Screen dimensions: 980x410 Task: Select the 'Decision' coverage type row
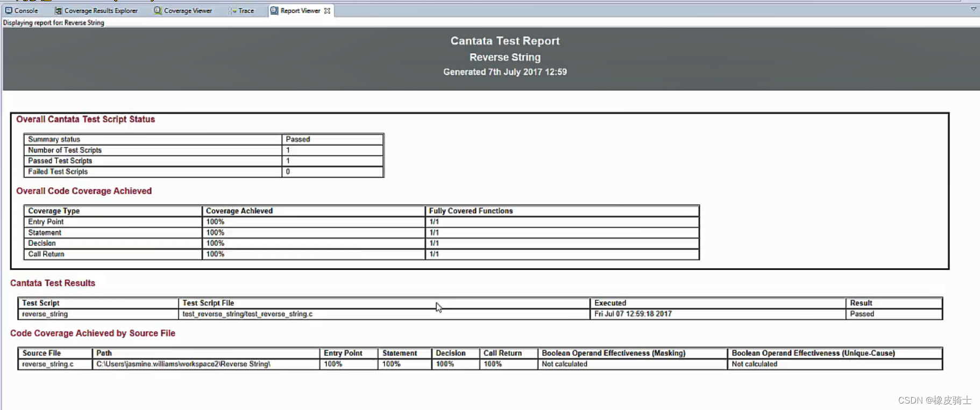[361, 243]
